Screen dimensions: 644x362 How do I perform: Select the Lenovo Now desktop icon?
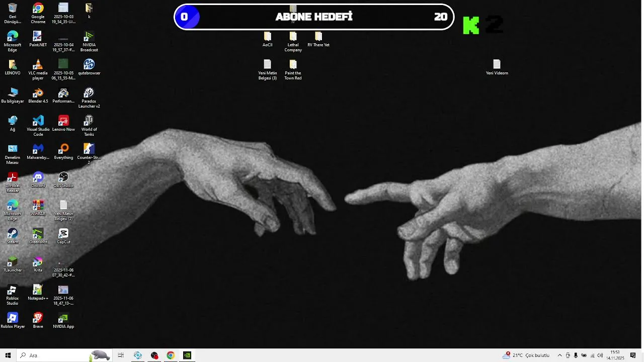[63, 124]
